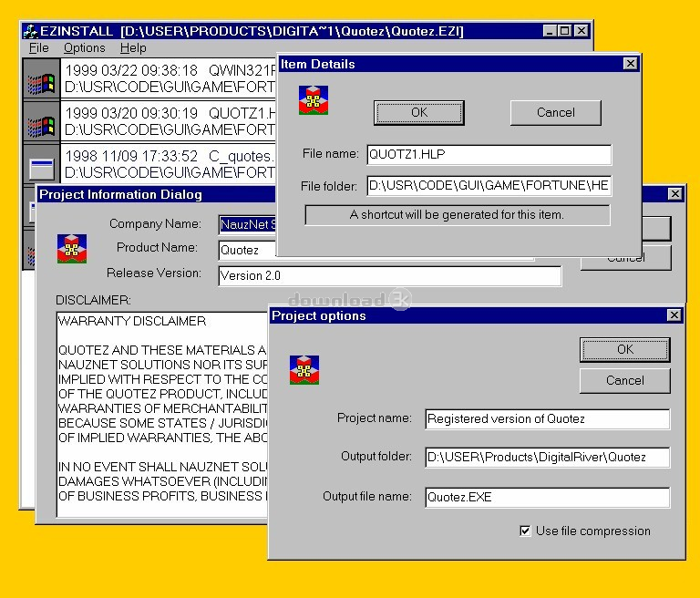Close the Item Details dialog

click(x=630, y=64)
